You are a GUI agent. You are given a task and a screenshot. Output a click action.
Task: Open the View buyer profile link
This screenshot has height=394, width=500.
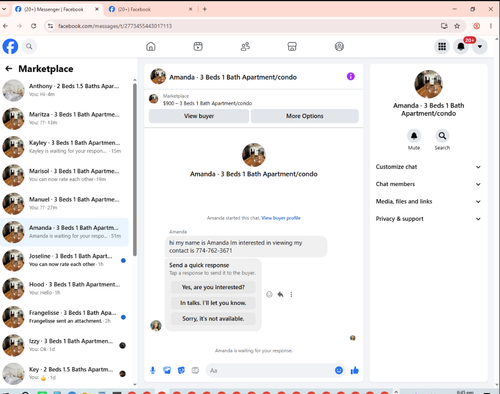click(x=281, y=218)
